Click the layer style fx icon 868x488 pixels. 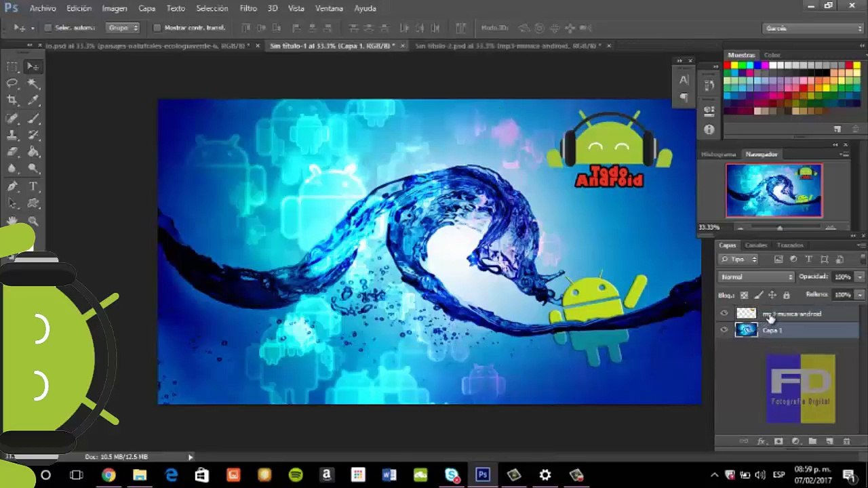[761, 441]
